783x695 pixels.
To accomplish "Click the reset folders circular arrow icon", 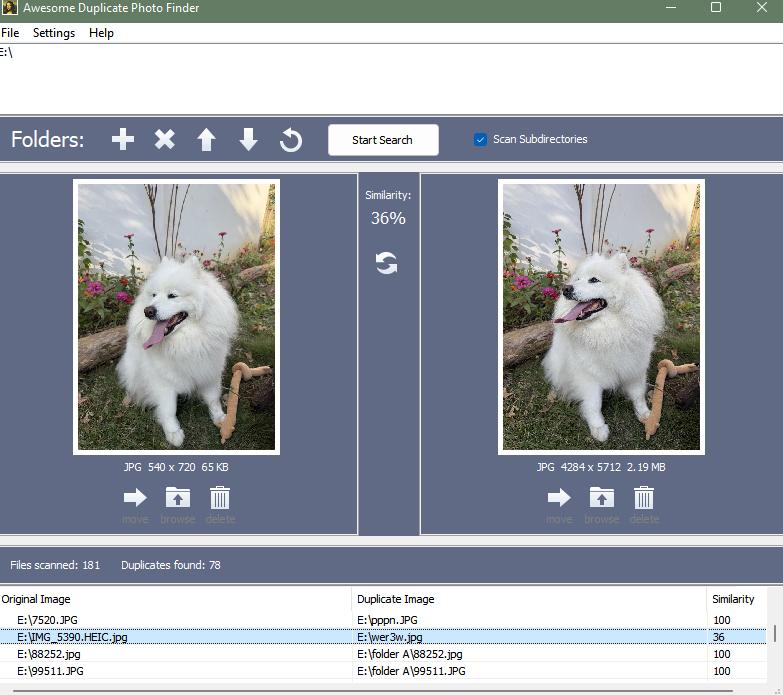I will point(291,140).
